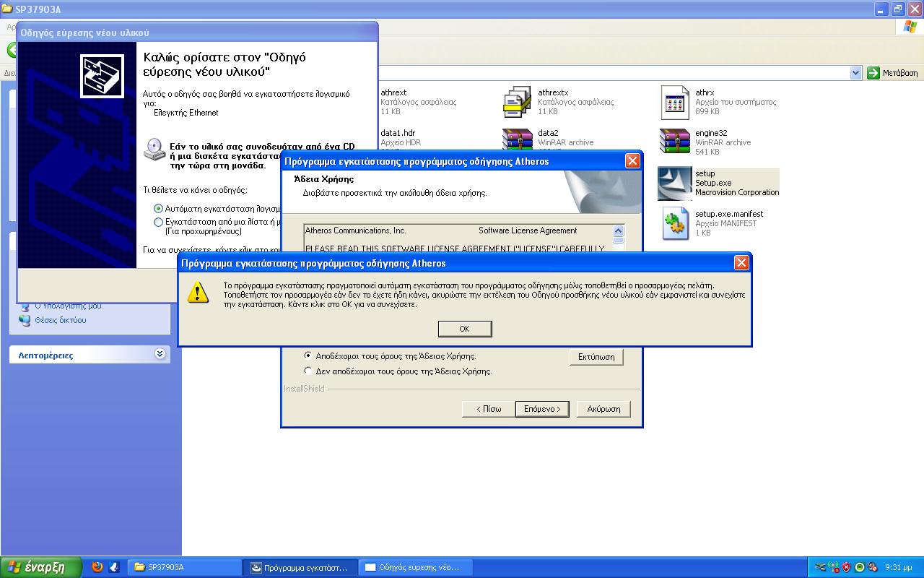The height and width of the screenshot is (578, 924).
Task: Switch to Οδηγός εύρεσης νέο... taskbar button
Action: 415,567
